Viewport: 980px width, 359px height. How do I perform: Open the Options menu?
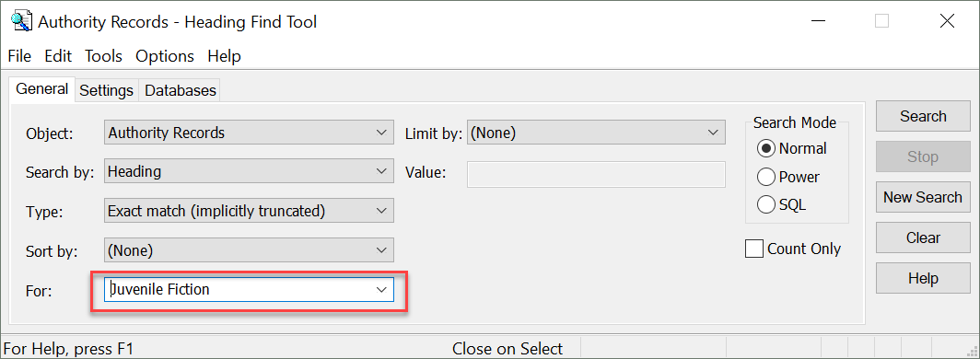(165, 56)
